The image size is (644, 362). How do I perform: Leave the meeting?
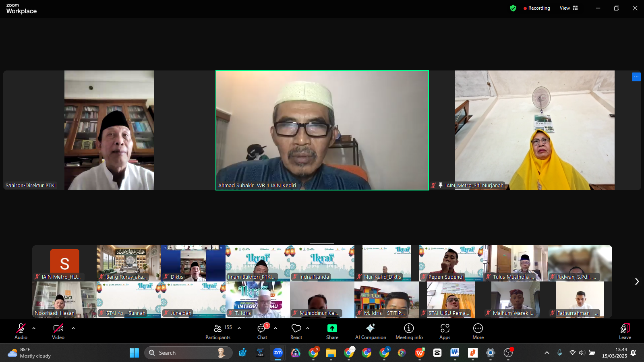coord(625,331)
